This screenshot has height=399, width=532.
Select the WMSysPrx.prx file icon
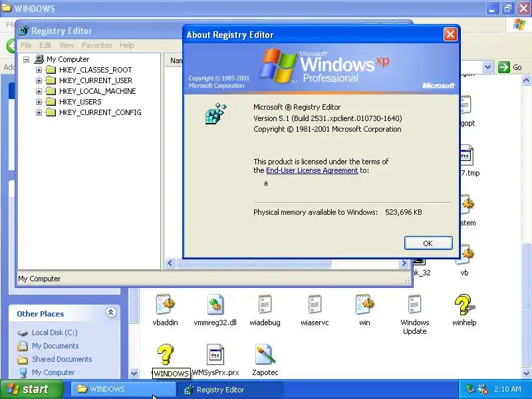[215, 354]
